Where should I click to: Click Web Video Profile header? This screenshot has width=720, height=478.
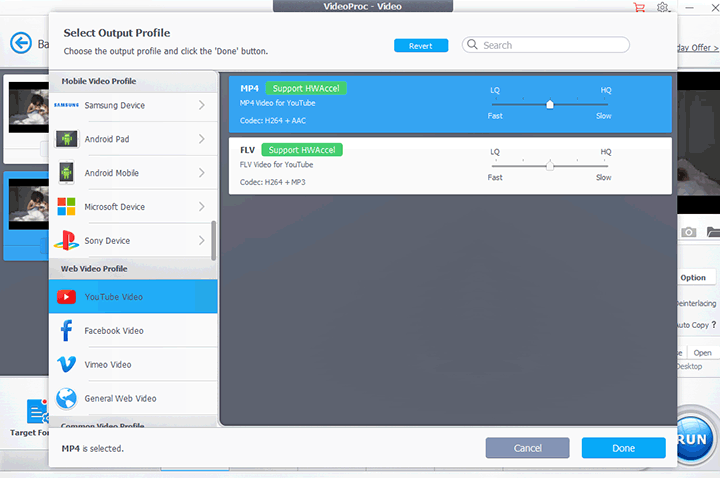pyautogui.click(x=94, y=269)
